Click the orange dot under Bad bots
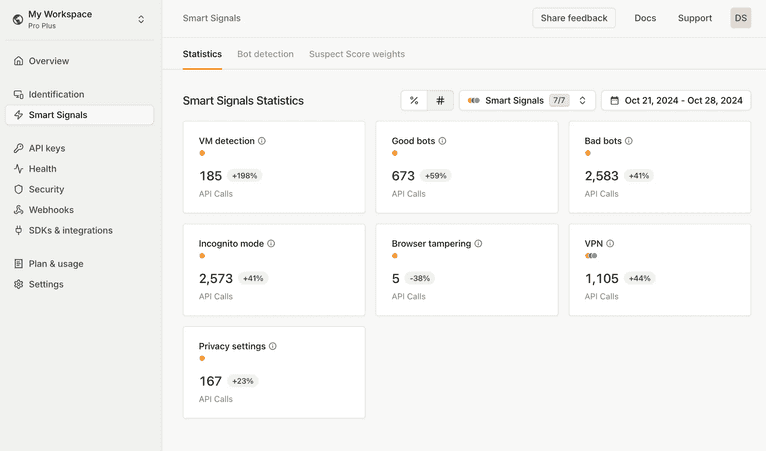This screenshot has height=451, width=766. pos(588,153)
